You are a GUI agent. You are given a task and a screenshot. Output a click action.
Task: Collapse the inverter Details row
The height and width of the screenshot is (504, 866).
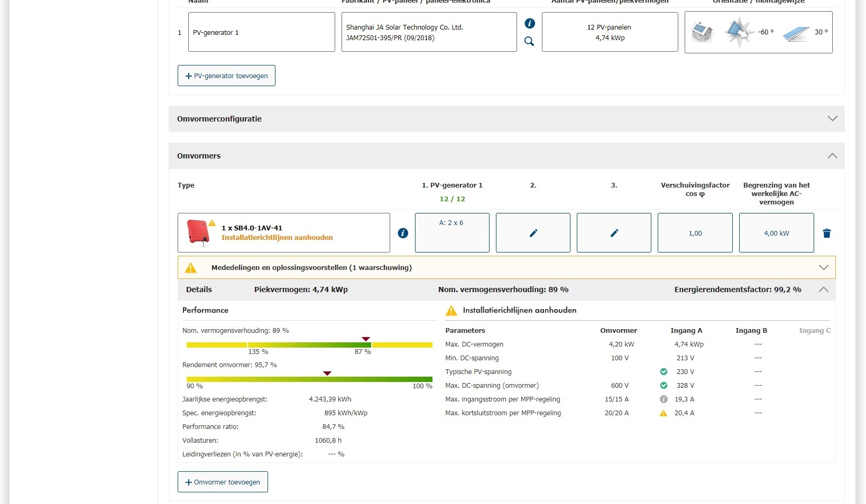pos(823,290)
